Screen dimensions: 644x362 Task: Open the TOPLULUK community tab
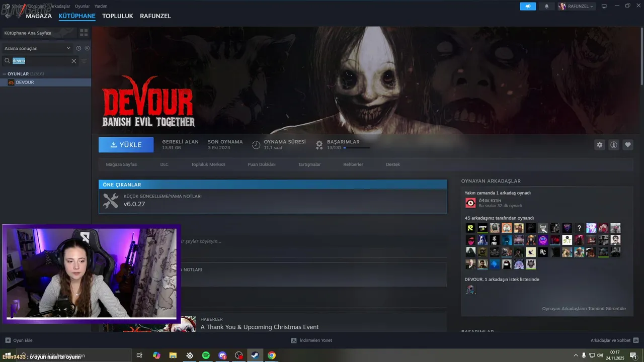pyautogui.click(x=118, y=16)
